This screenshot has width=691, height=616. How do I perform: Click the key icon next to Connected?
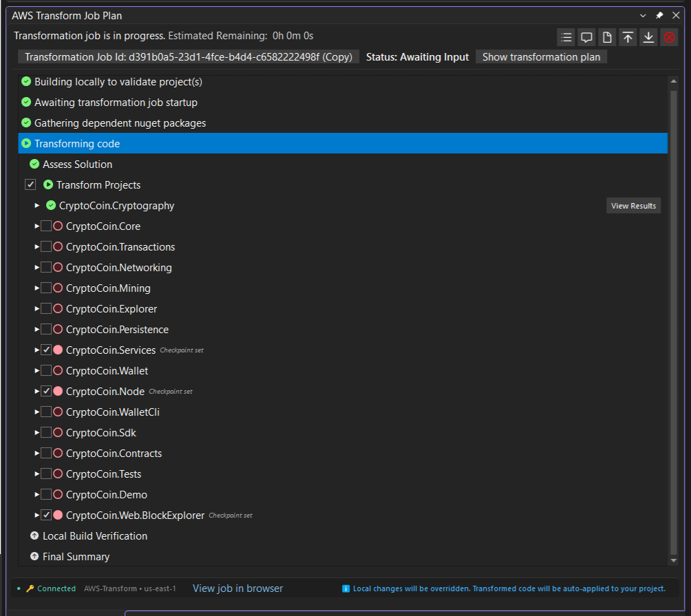pyautogui.click(x=30, y=588)
